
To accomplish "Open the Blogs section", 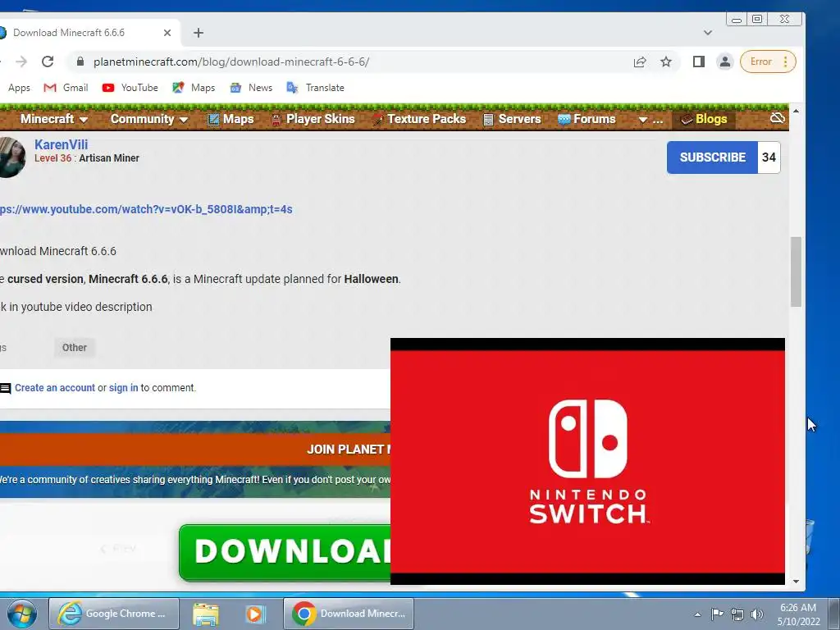I will pos(703,119).
